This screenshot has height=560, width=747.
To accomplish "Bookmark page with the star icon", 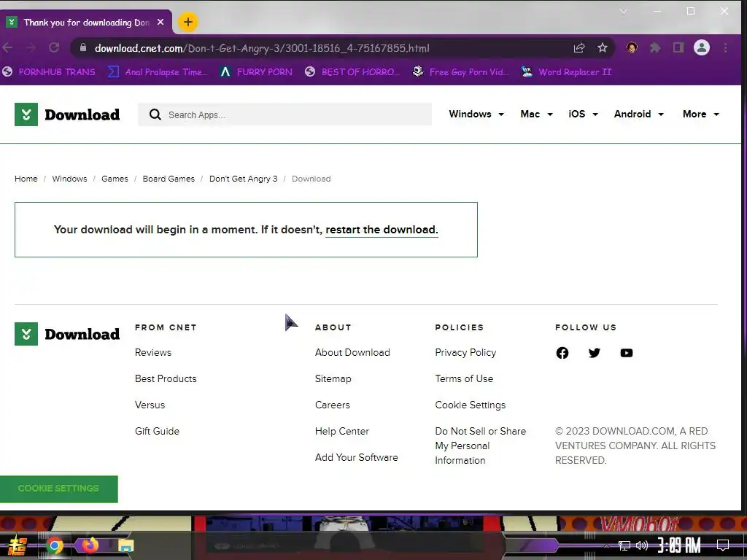I will 602,47.
